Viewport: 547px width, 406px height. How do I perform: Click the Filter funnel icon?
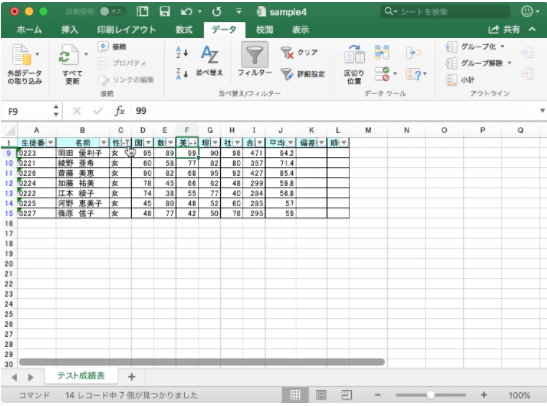tap(255, 55)
